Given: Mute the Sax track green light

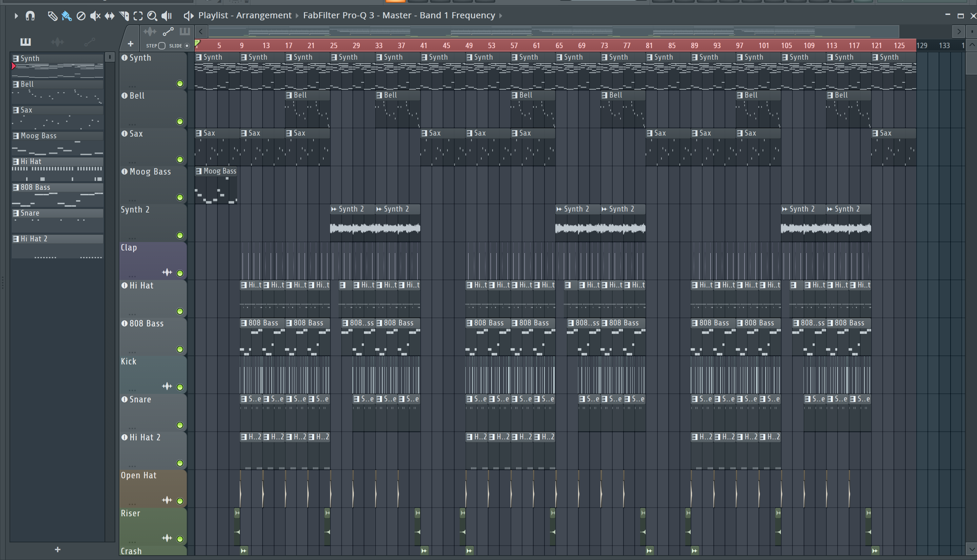Looking at the screenshot, I should pos(180,159).
